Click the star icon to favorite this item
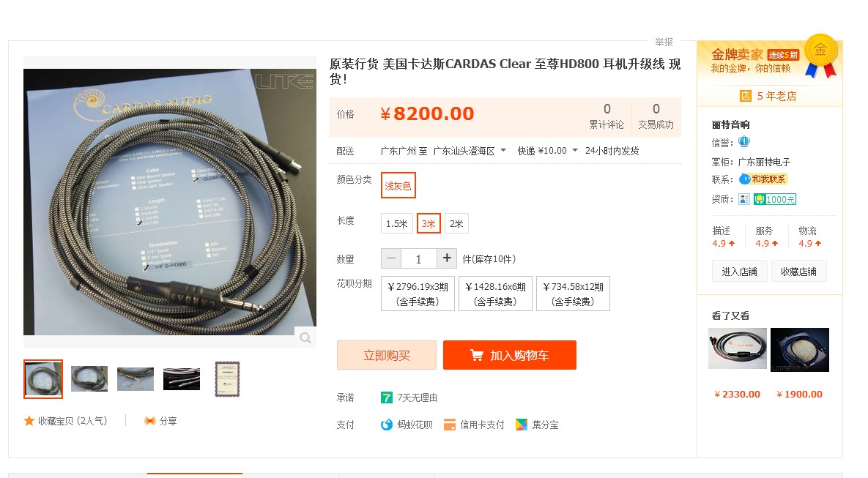This screenshot has width=868, height=478. coord(29,421)
